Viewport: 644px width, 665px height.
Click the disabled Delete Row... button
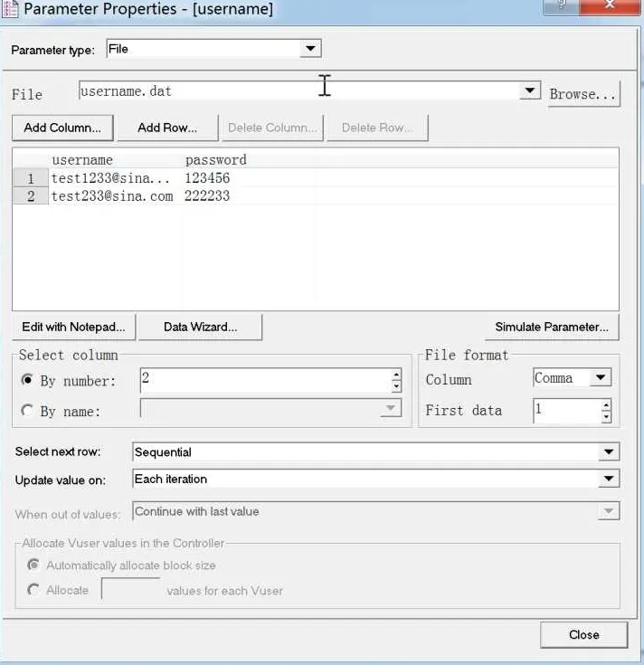377,128
